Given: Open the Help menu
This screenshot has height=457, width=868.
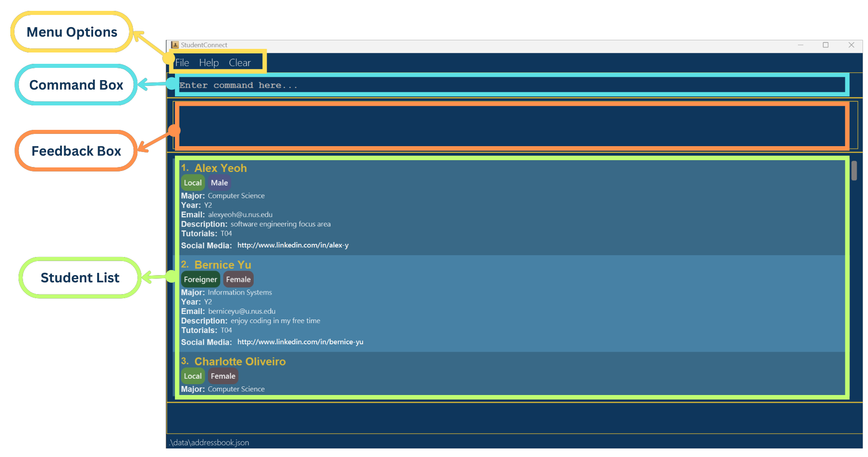Looking at the screenshot, I should click(208, 62).
